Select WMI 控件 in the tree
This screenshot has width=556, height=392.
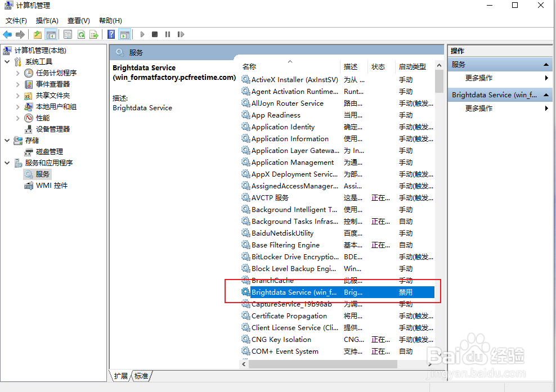point(52,186)
